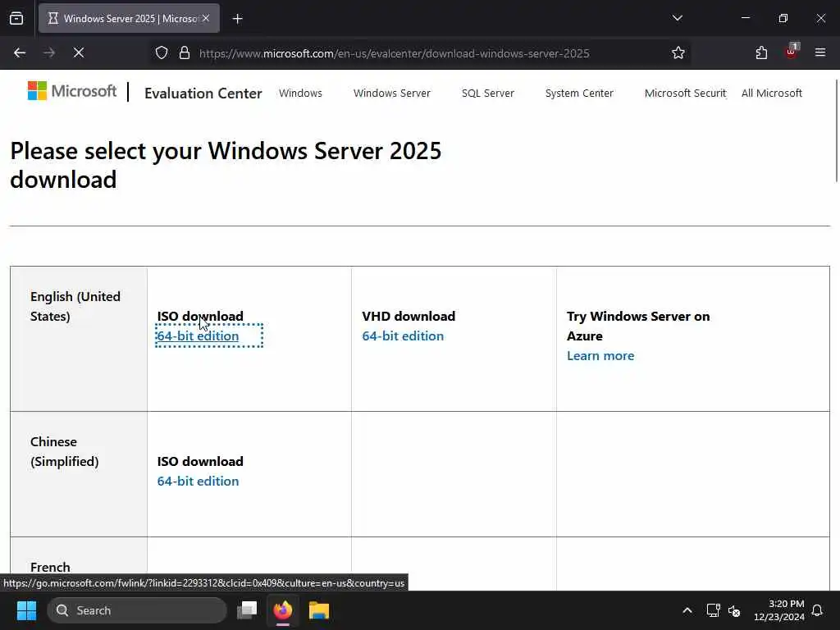The image size is (840, 630).
Task: Close the Windows Server 2025 tab
Action: pos(206,18)
